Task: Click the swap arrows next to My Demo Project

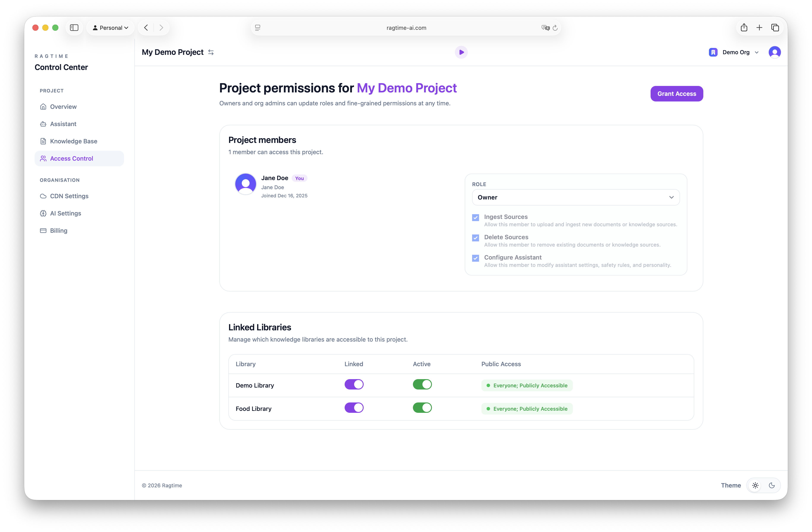Action: (210, 52)
